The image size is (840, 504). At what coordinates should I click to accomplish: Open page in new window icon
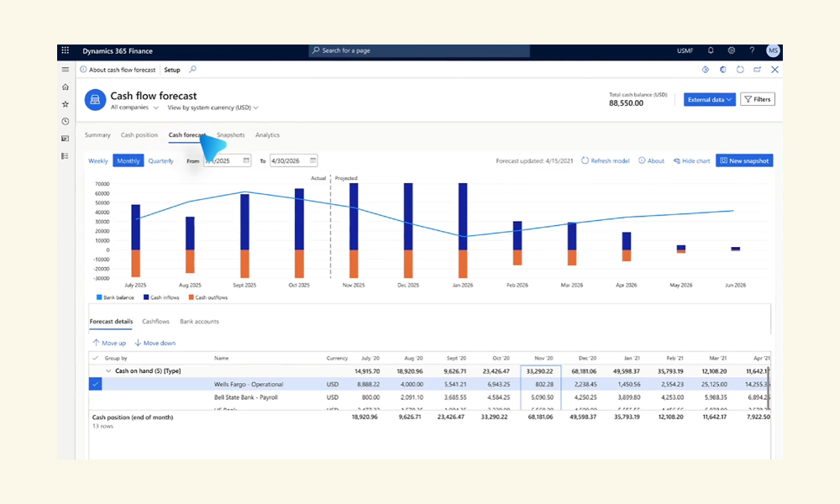pyautogui.click(x=757, y=70)
